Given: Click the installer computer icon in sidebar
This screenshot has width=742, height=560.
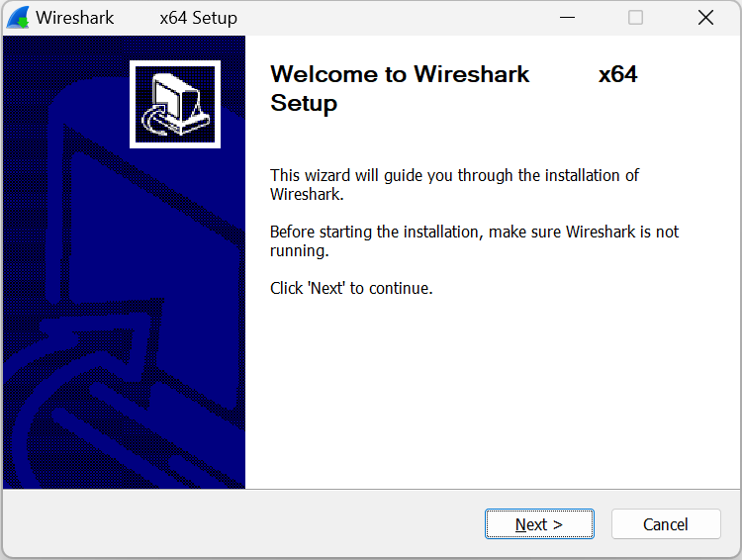Looking at the screenshot, I should coord(175,104).
